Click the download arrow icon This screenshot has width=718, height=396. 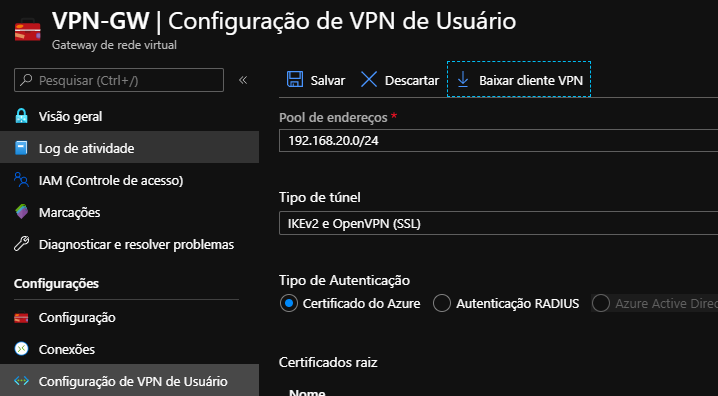point(463,80)
